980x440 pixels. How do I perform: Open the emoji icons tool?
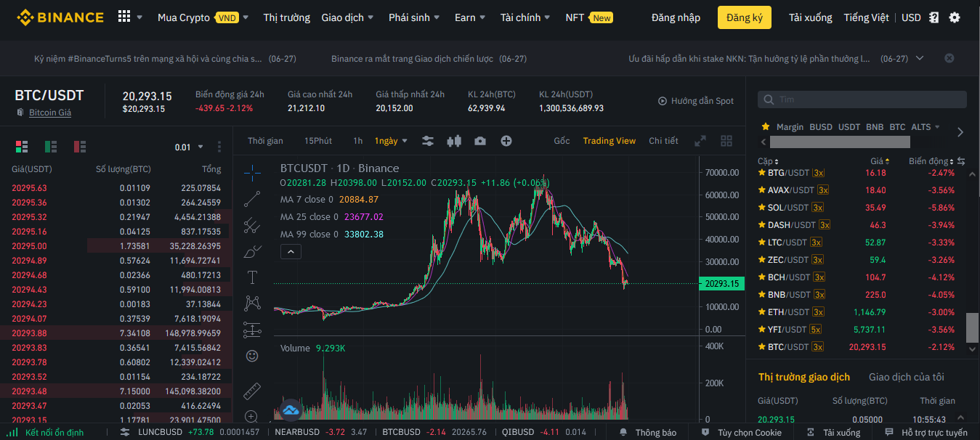[x=252, y=356]
